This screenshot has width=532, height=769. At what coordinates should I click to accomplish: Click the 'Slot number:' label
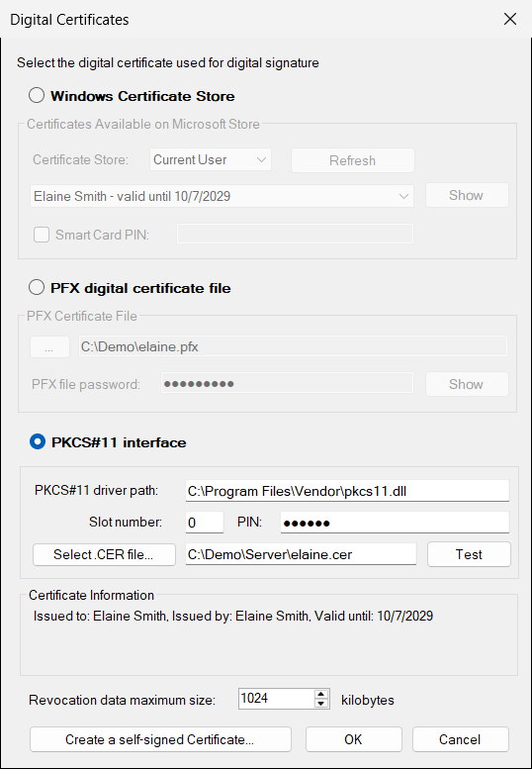[x=126, y=522]
